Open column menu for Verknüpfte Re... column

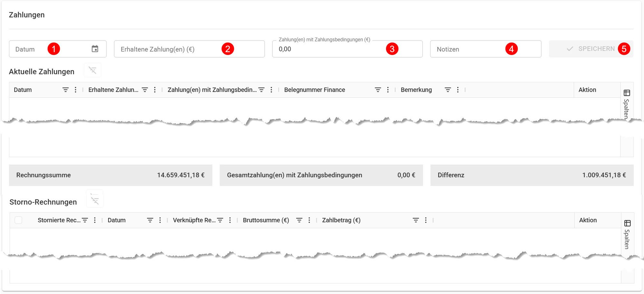tap(230, 220)
